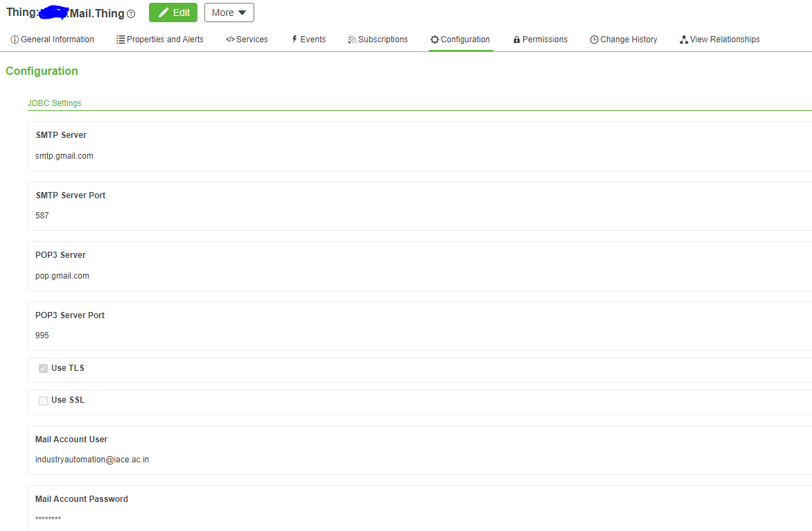
Task: Click the help icon beside the Thing name
Action: [x=131, y=12]
